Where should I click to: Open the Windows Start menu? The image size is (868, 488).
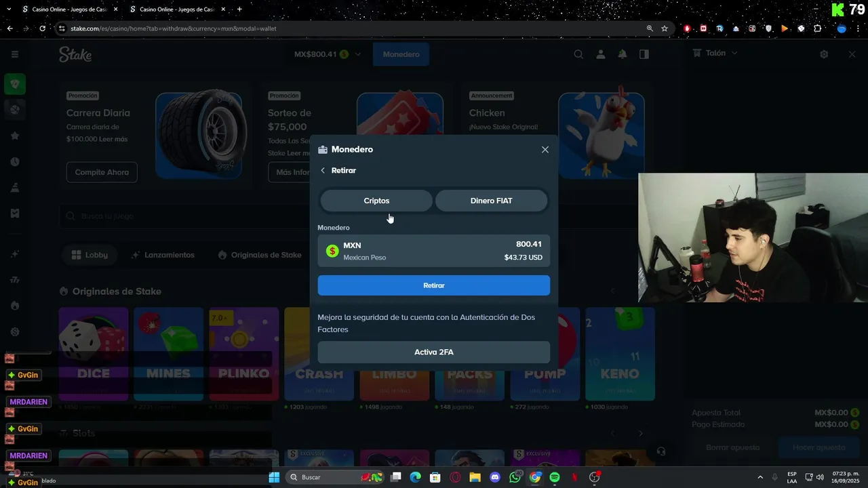coord(274,477)
